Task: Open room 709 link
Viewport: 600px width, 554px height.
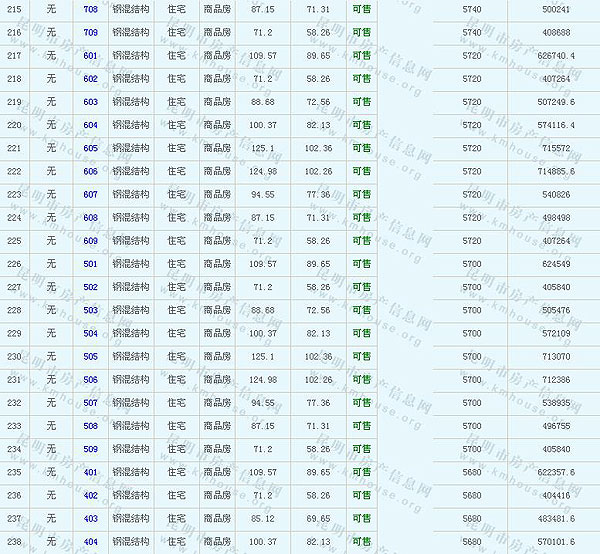Action: point(90,32)
